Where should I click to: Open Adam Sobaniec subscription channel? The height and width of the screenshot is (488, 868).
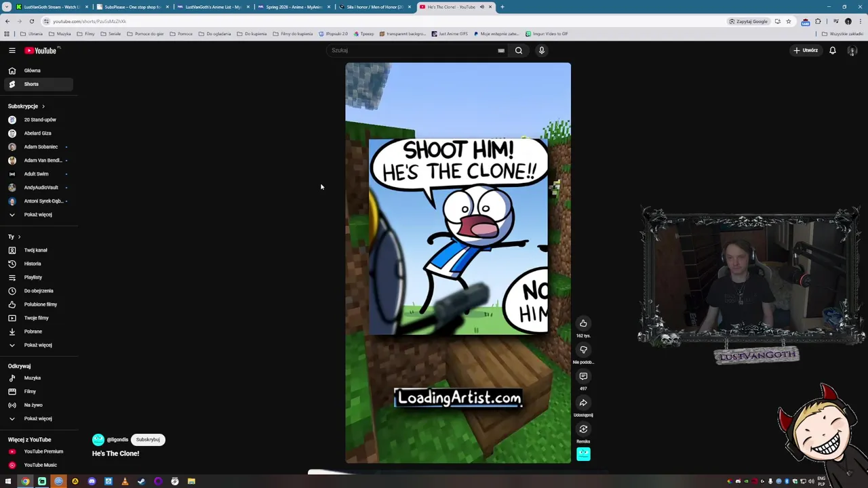(x=39, y=147)
